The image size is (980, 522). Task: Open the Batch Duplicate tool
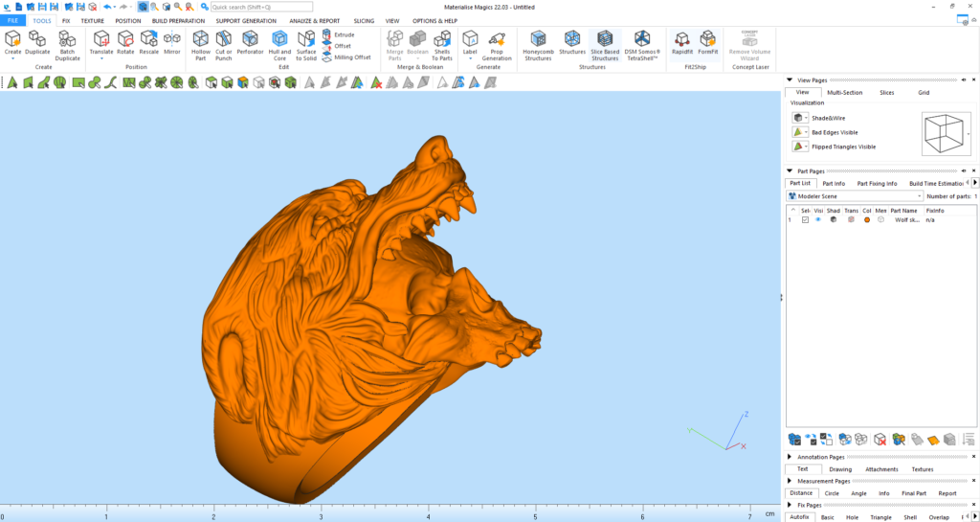(x=68, y=46)
